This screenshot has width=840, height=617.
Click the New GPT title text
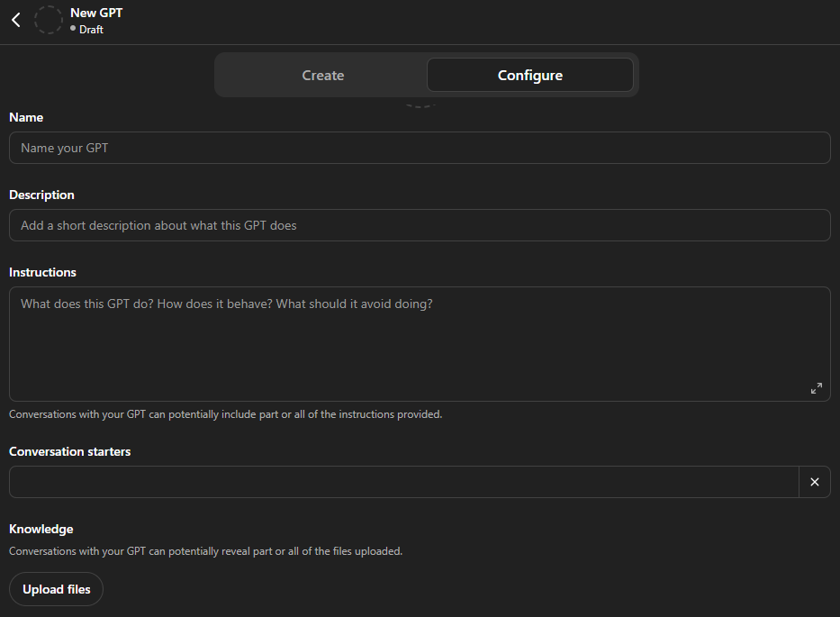coord(96,13)
